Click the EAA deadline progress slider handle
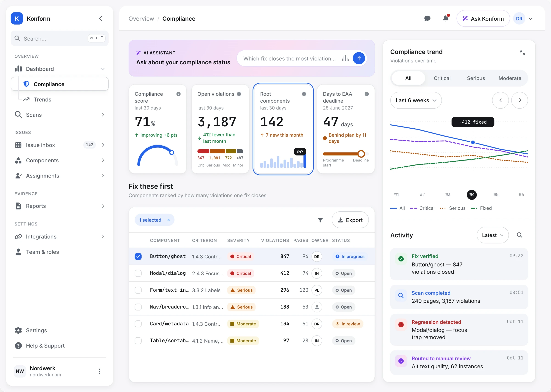Viewport: 551px width, 392px height. 361,154
